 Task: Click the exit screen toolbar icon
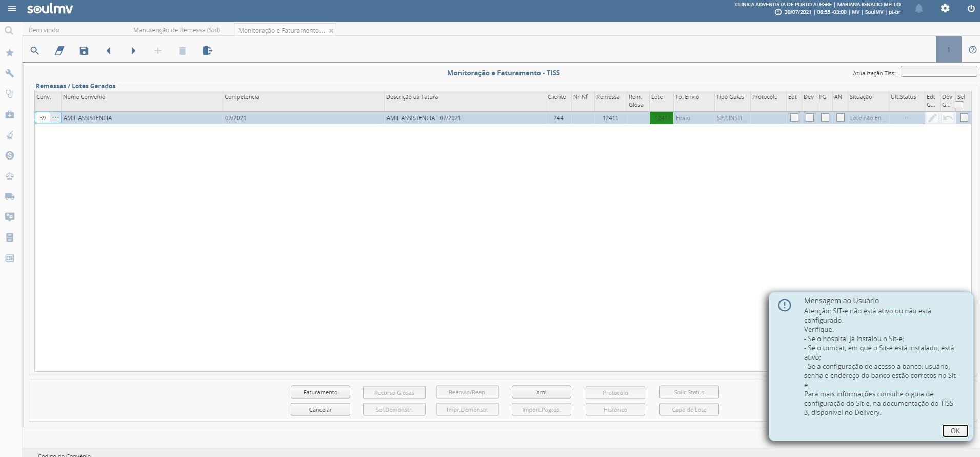(207, 51)
